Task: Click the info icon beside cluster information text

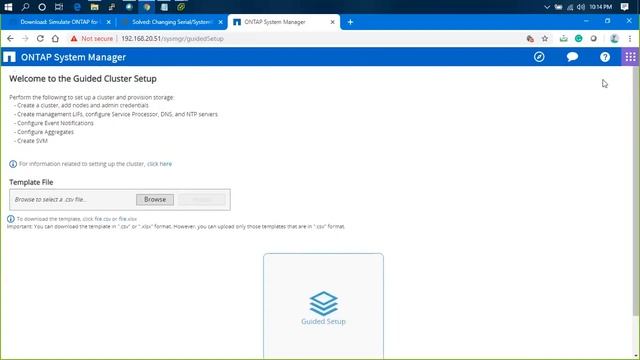Action: pyautogui.click(x=13, y=164)
